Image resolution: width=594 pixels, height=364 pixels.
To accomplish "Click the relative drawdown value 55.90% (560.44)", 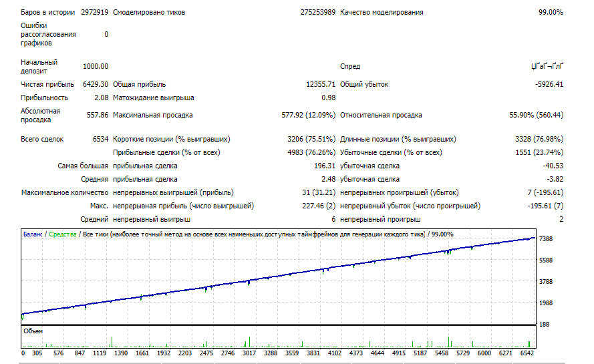I will tap(536, 115).
